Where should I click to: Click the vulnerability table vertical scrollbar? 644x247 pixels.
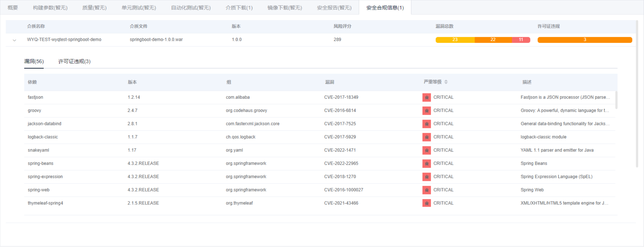point(616,100)
